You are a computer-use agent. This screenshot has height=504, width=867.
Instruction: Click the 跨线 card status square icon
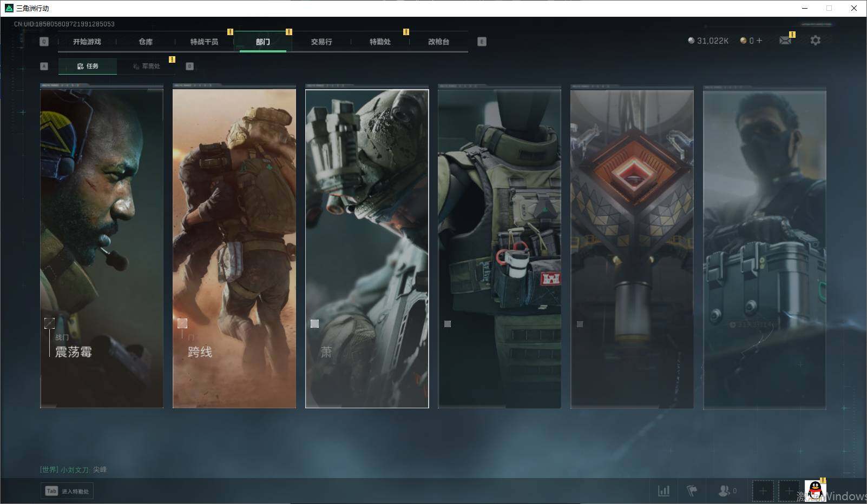click(182, 323)
